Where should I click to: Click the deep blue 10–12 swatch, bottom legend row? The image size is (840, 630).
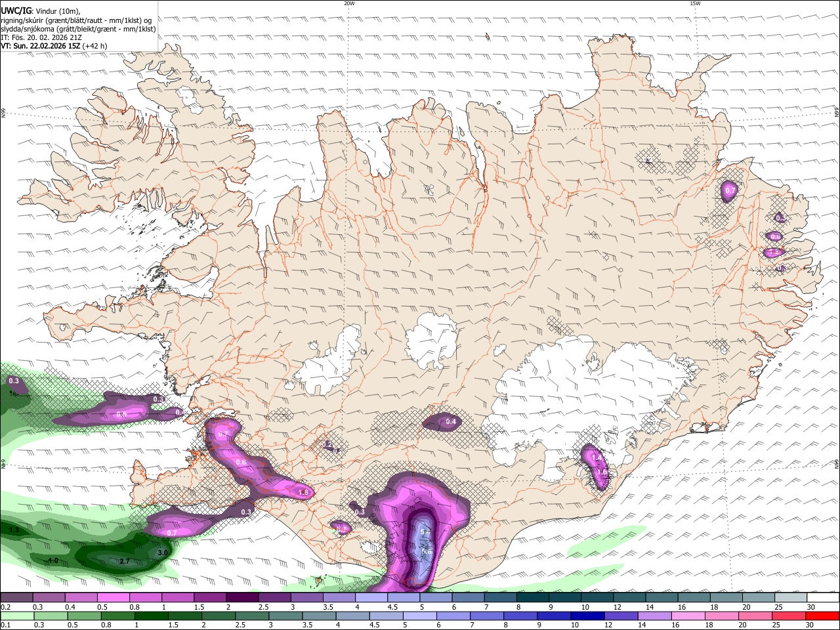[587, 616]
